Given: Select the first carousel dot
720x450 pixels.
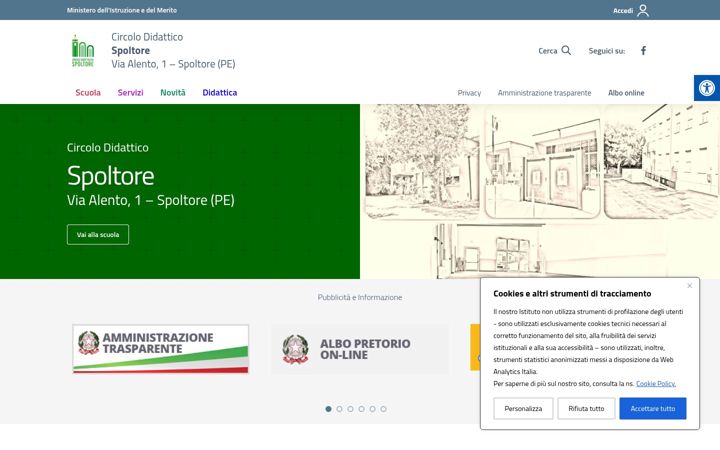Looking at the screenshot, I should (x=328, y=409).
